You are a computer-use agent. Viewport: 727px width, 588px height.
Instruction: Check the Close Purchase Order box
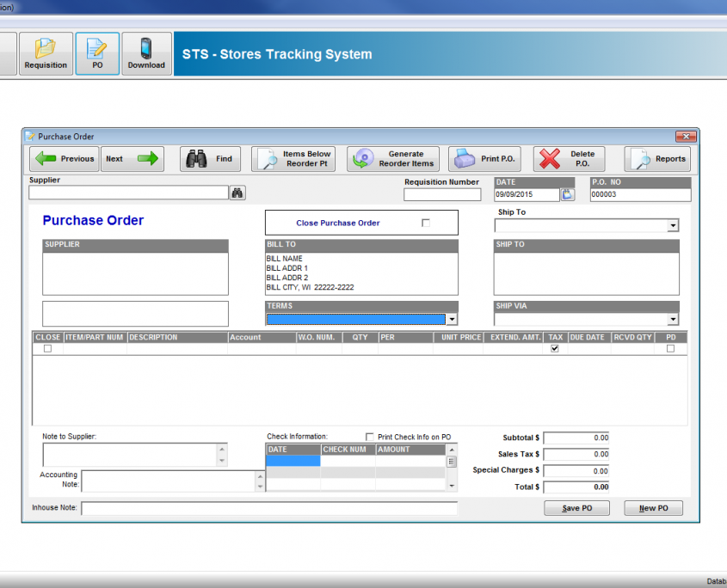(x=426, y=223)
